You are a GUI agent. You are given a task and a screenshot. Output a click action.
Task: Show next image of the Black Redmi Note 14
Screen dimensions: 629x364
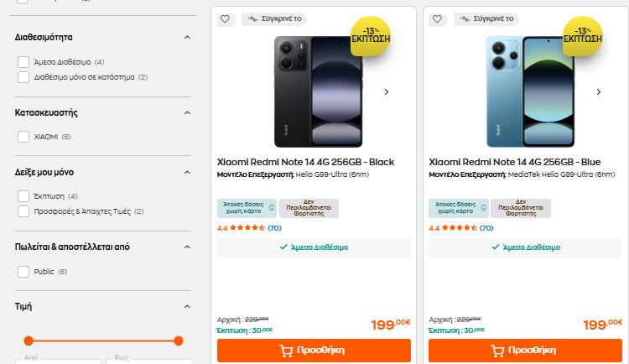[x=387, y=91]
